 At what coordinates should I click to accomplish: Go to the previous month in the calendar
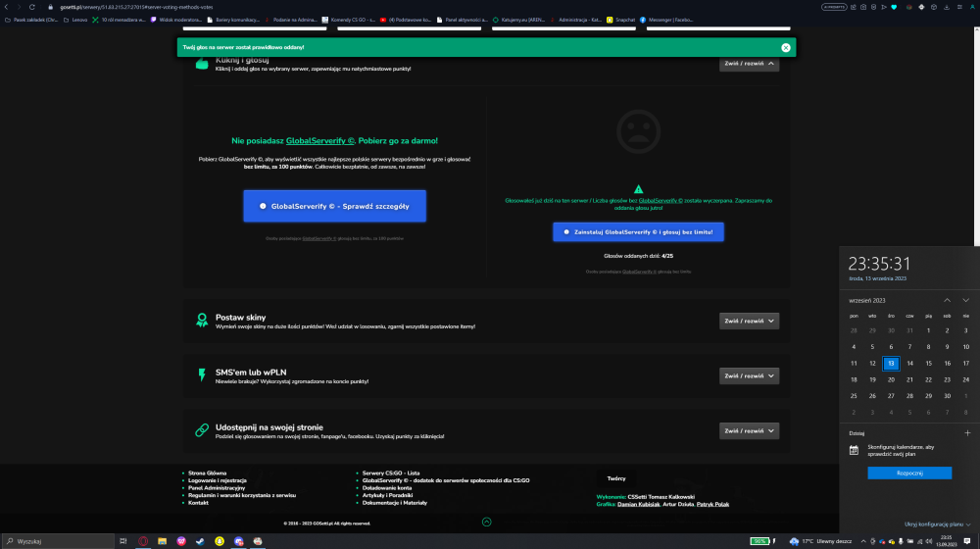947,300
